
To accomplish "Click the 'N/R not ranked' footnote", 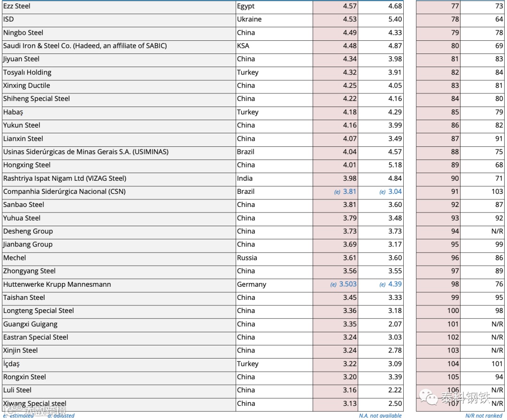I will (484, 416).
